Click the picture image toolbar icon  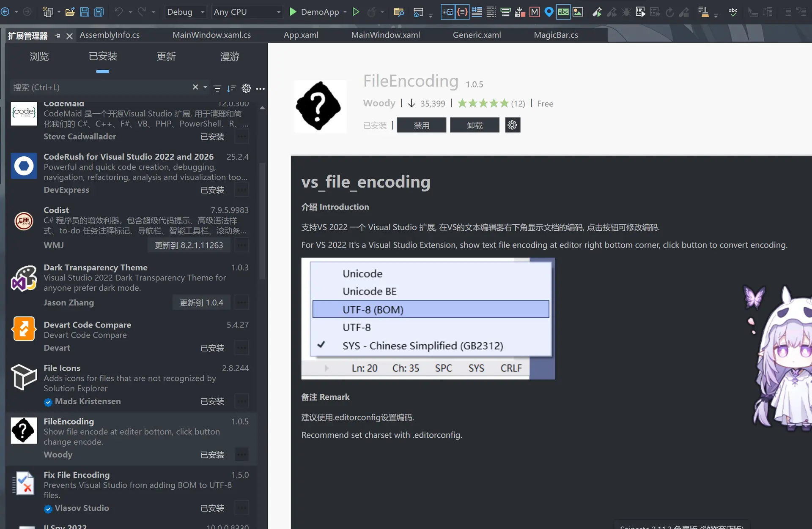578,12
